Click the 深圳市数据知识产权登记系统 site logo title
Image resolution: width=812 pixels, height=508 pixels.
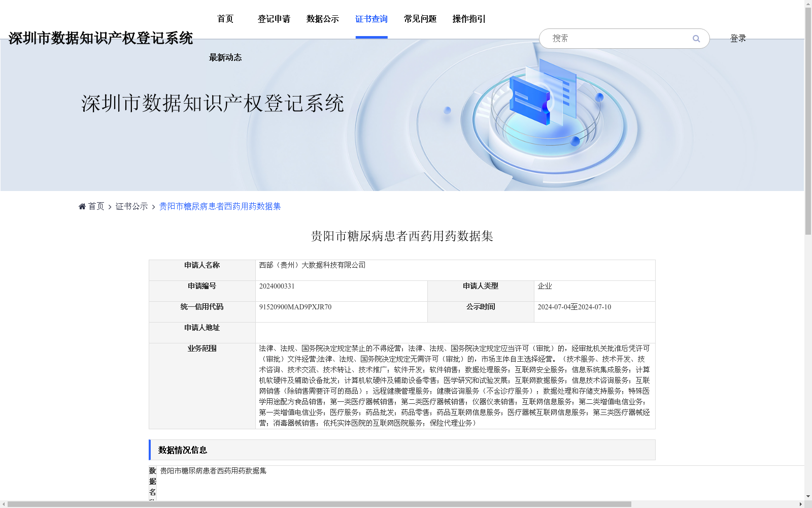(100, 38)
